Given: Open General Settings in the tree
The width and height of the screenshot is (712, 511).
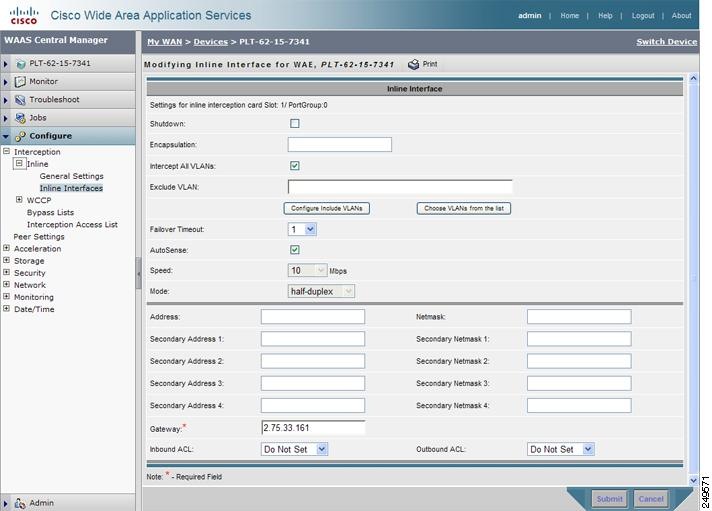Looking at the screenshot, I should [x=71, y=176].
